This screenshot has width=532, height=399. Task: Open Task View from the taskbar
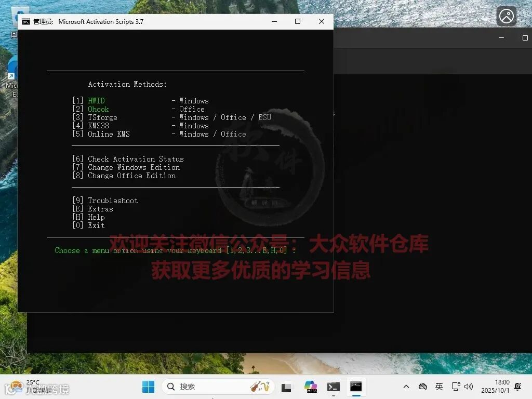point(286,387)
